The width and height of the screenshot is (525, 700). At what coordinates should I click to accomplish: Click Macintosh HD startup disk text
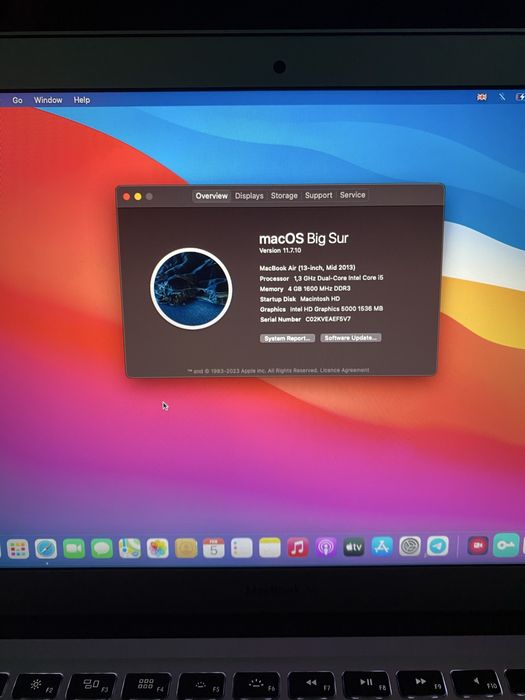(x=320, y=299)
